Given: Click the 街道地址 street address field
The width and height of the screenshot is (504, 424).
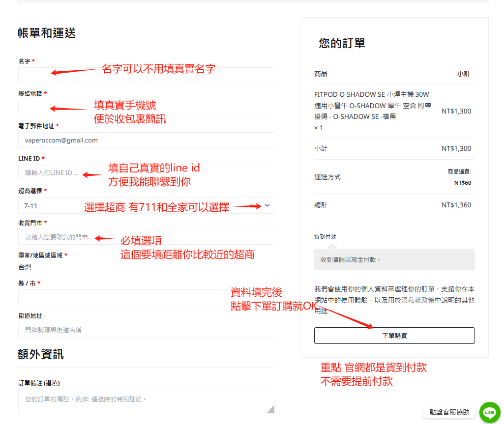Looking at the screenshot, I should point(147,330).
